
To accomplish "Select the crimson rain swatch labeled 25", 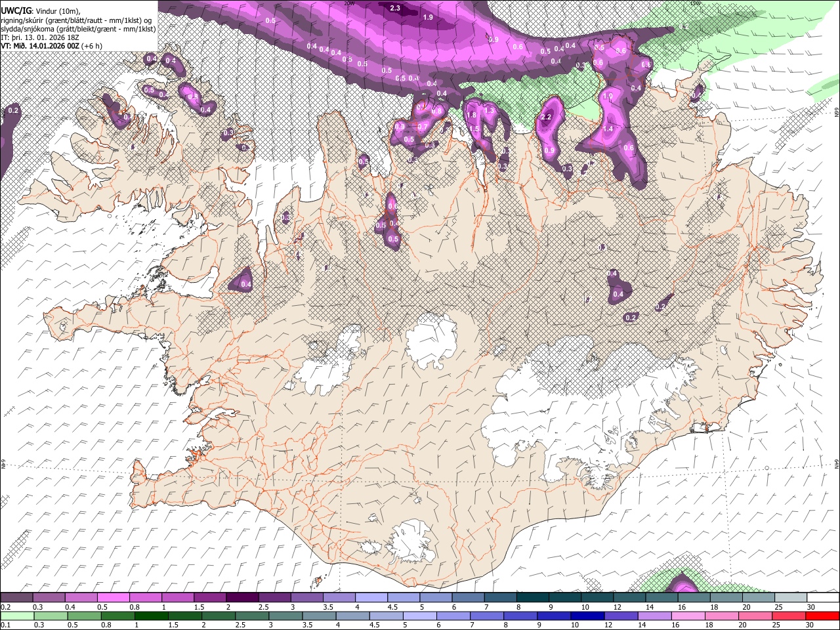I will [x=789, y=616].
